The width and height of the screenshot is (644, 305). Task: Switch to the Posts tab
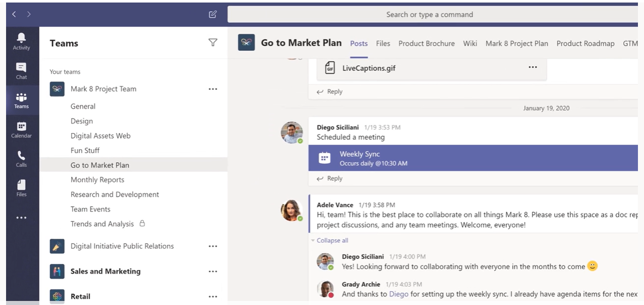[359, 43]
